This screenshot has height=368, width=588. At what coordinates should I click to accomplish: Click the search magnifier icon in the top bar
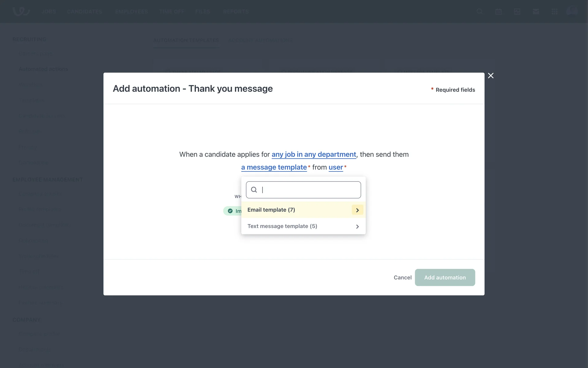click(x=480, y=11)
